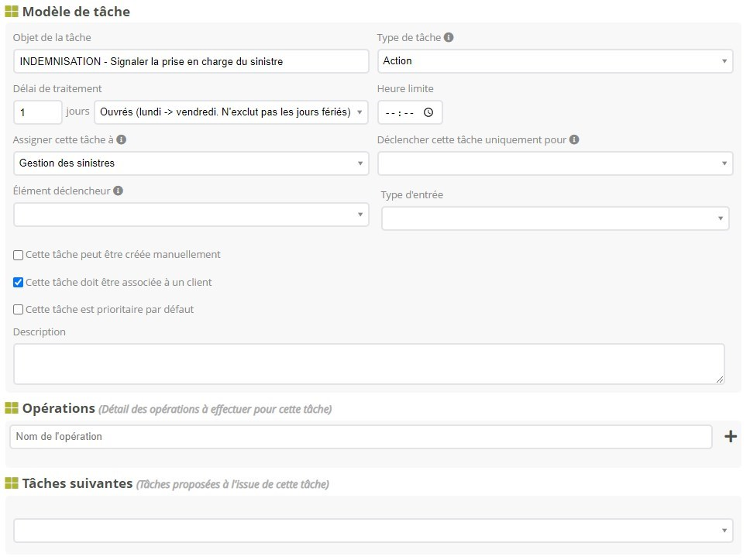
Task: Click info icon next to Type de tâche
Action: (x=449, y=37)
